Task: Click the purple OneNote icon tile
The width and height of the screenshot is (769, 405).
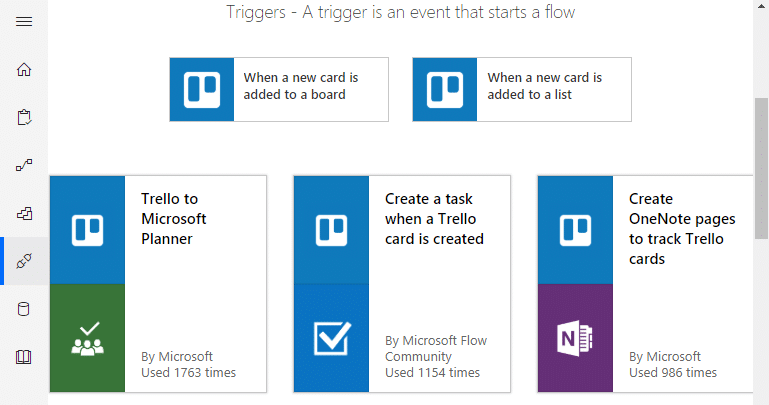Action: point(575,338)
